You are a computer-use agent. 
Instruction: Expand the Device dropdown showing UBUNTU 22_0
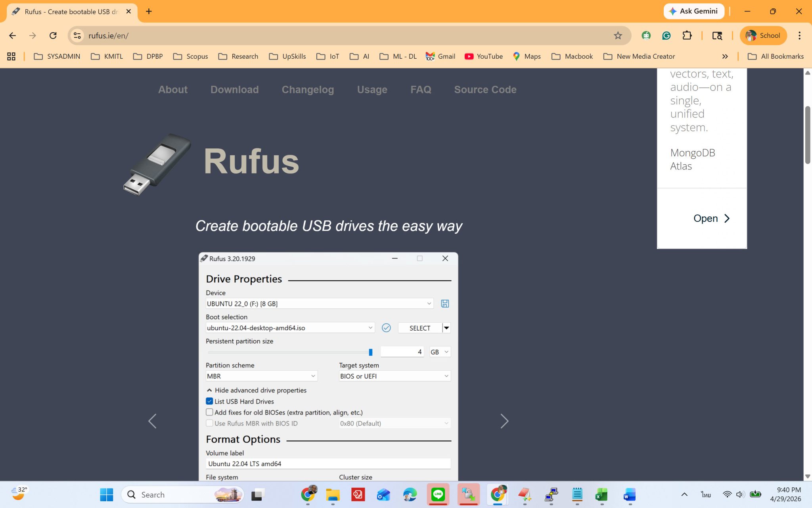point(320,304)
